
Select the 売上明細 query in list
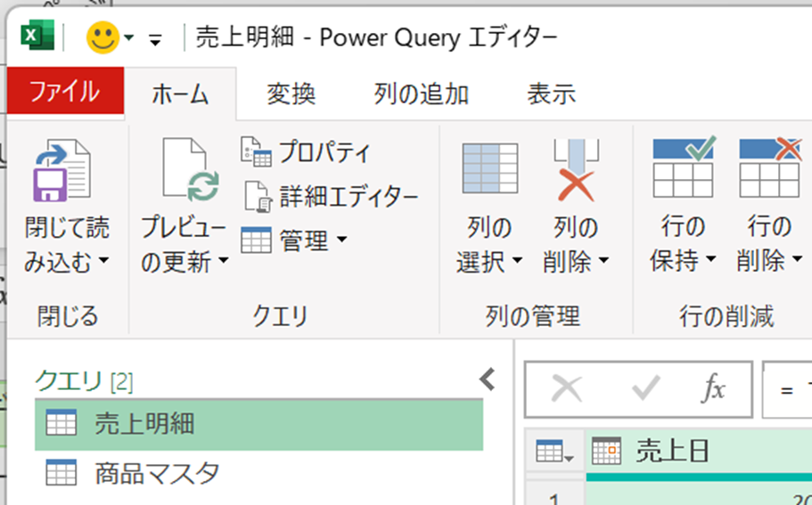click(258, 424)
